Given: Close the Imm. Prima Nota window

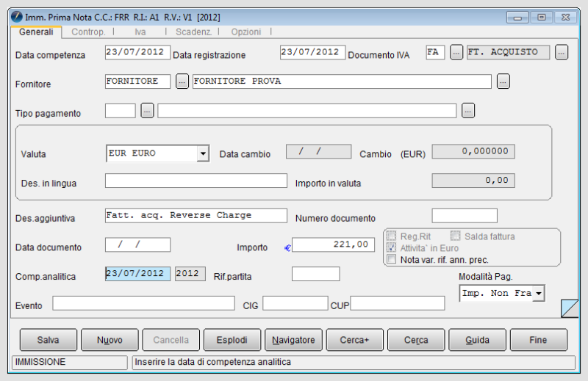Looking at the screenshot, I should pyautogui.click(x=565, y=17).
